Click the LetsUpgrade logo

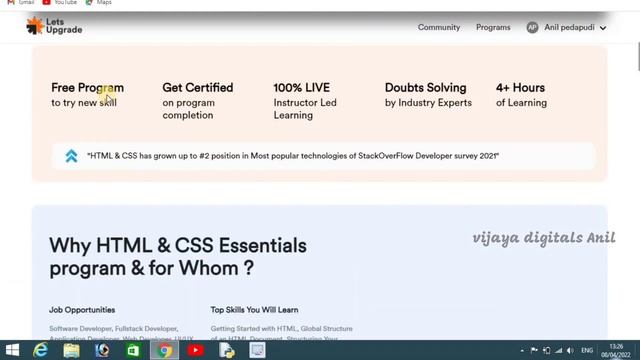54,26
